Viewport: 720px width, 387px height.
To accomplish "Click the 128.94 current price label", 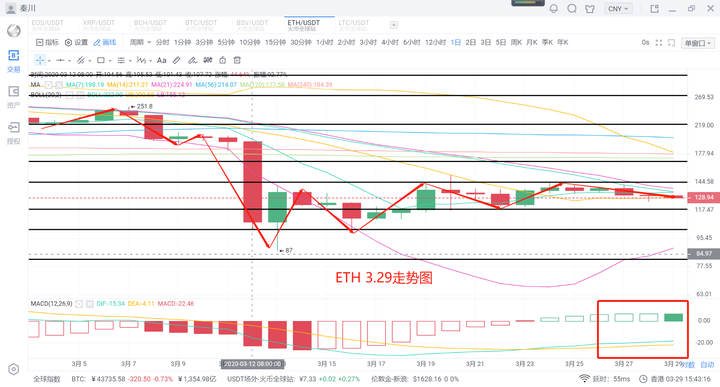I will [703, 197].
